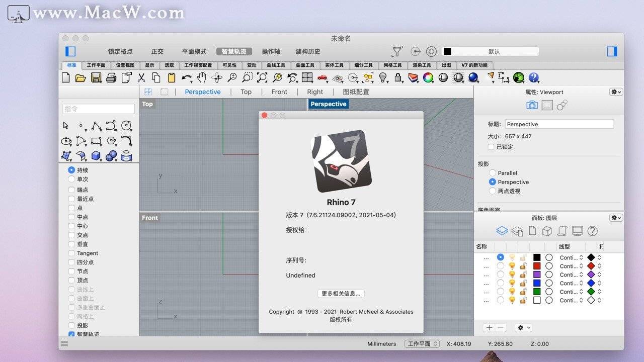Open Help with blue question mark icon
The width and height of the screenshot is (644, 362).
(534, 77)
